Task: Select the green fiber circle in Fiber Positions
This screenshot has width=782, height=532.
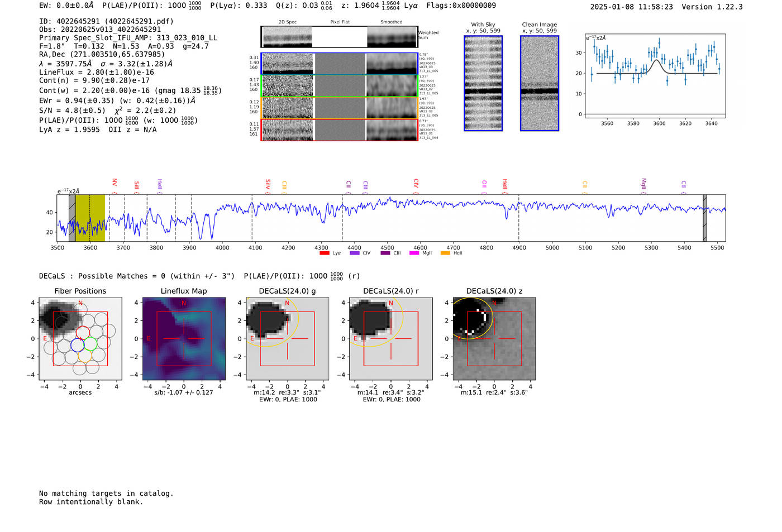Action: coord(90,344)
